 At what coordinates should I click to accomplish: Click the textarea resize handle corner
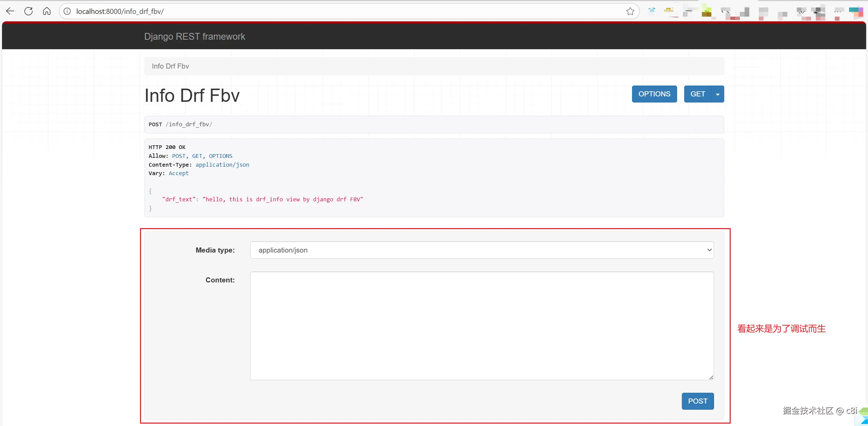coord(711,377)
